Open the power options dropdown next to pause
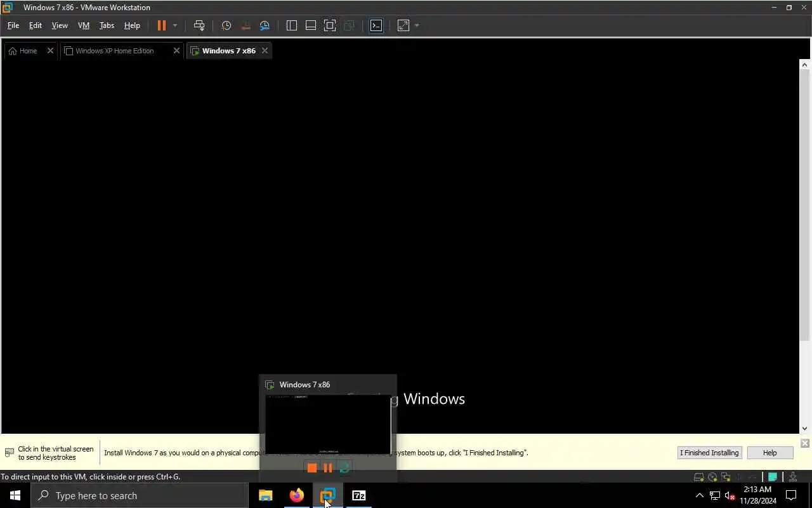This screenshot has height=508, width=812. point(175,25)
